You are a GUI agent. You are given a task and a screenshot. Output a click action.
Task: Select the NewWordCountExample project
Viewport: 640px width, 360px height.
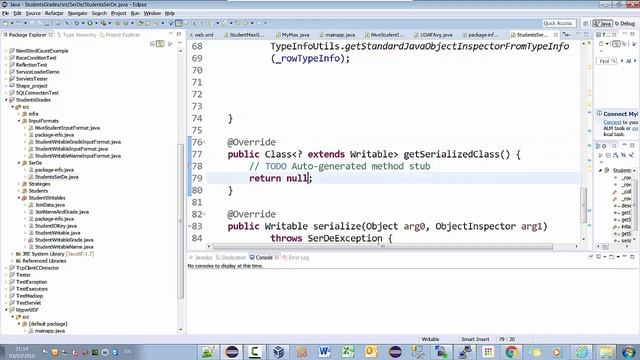42,51
